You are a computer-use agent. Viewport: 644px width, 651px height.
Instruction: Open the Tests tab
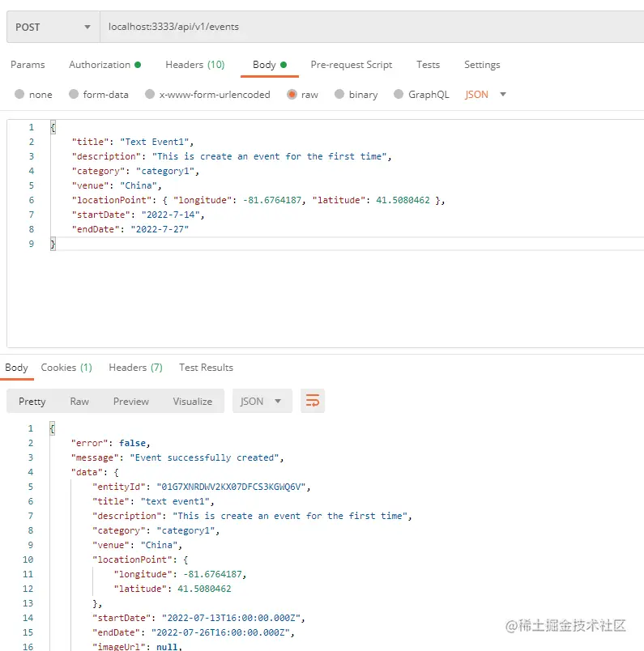428,65
